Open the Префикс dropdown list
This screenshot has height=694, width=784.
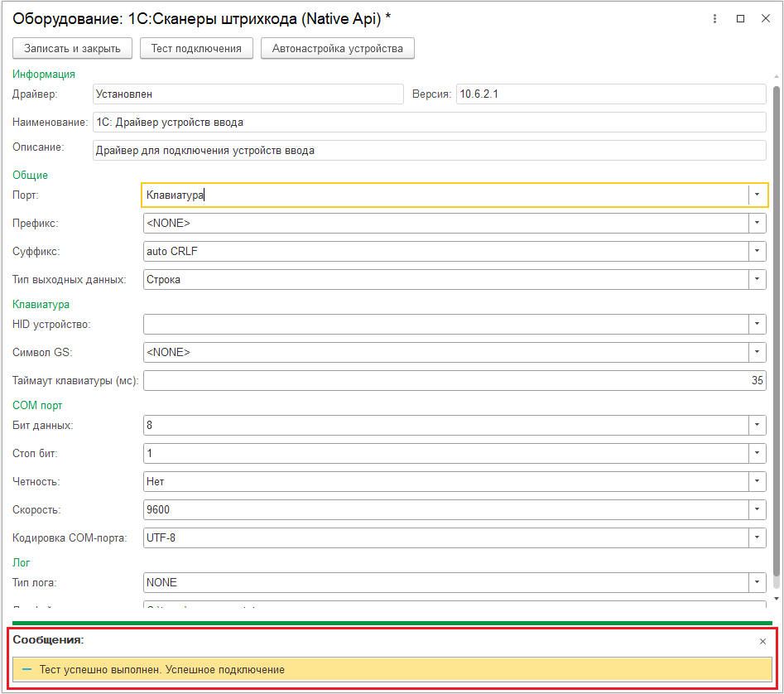[757, 223]
